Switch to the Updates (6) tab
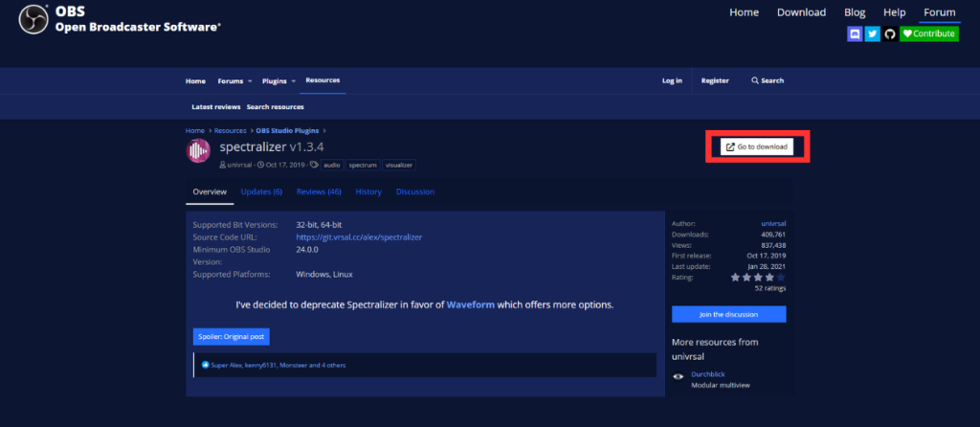The width and height of the screenshot is (980, 427). tap(261, 191)
